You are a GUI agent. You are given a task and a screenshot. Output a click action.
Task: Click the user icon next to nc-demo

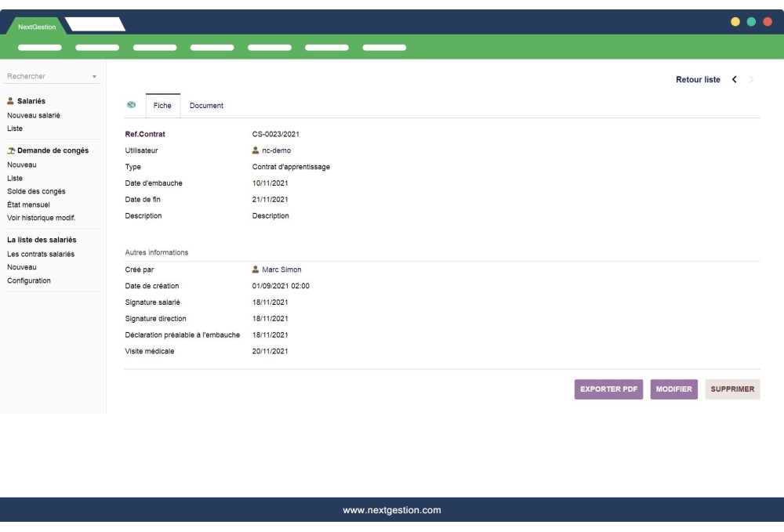point(256,150)
